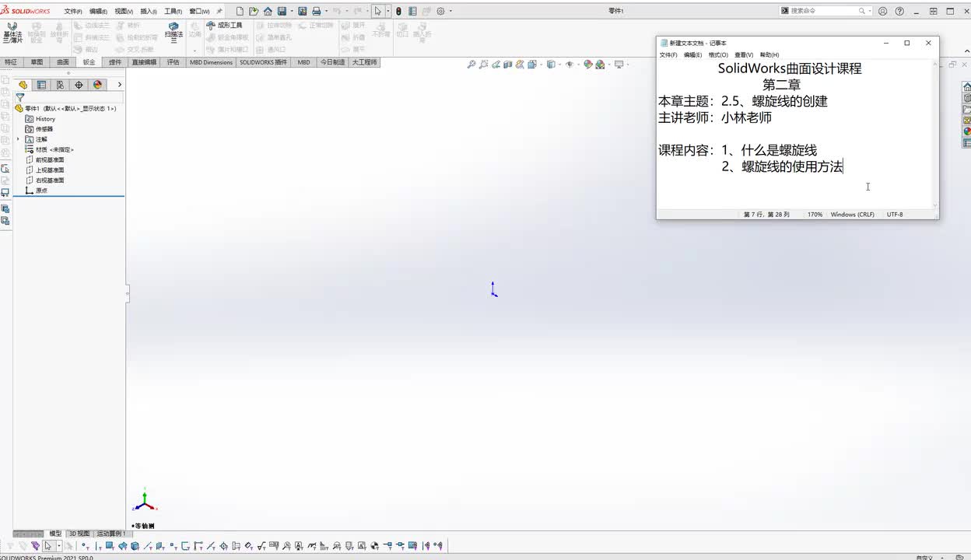Click the Print icon in SolidWorks toolbar
Image resolution: width=971 pixels, height=560 pixels.
click(317, 11)
